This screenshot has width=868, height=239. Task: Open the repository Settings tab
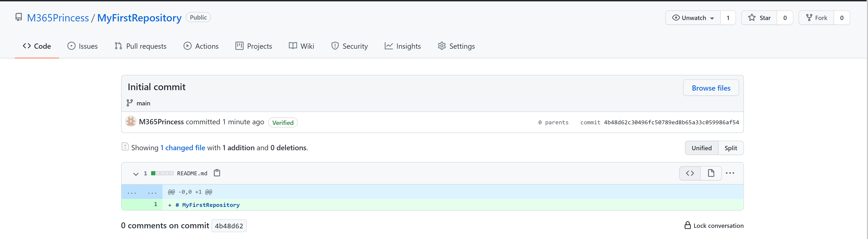pos(456,46)
